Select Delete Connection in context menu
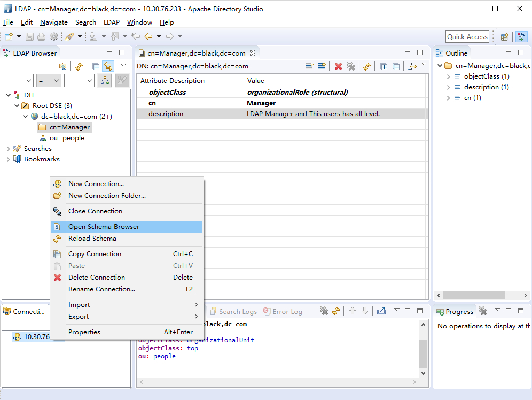This screenshot has width=532, height=400. [127, 278]
